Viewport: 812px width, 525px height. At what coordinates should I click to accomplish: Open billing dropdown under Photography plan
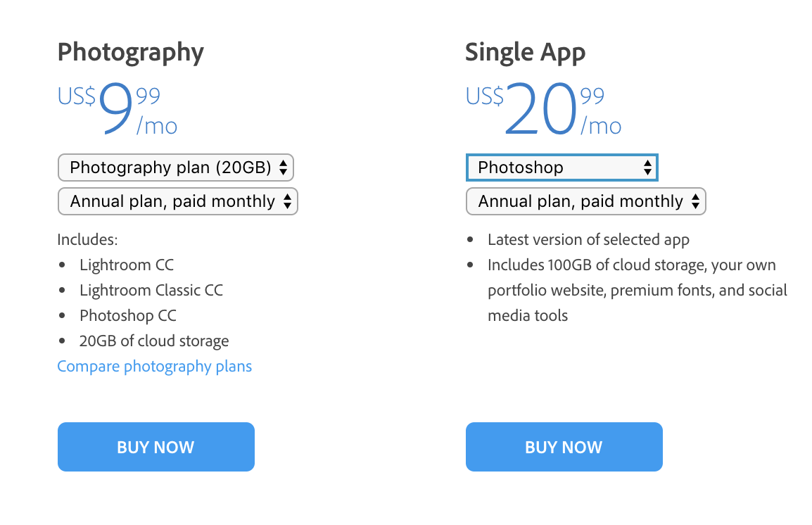pyautogui.click(x=177, y=201)
